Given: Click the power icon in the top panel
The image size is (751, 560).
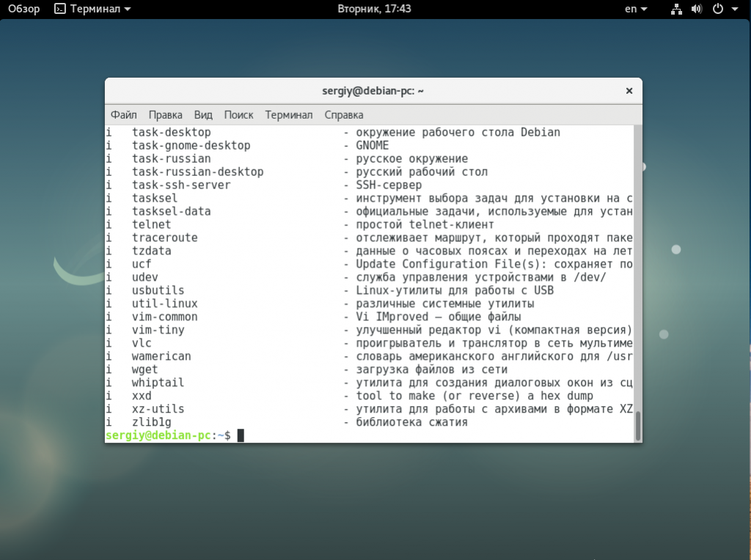Looking at the screenshot, I should [x=717, y=9].
